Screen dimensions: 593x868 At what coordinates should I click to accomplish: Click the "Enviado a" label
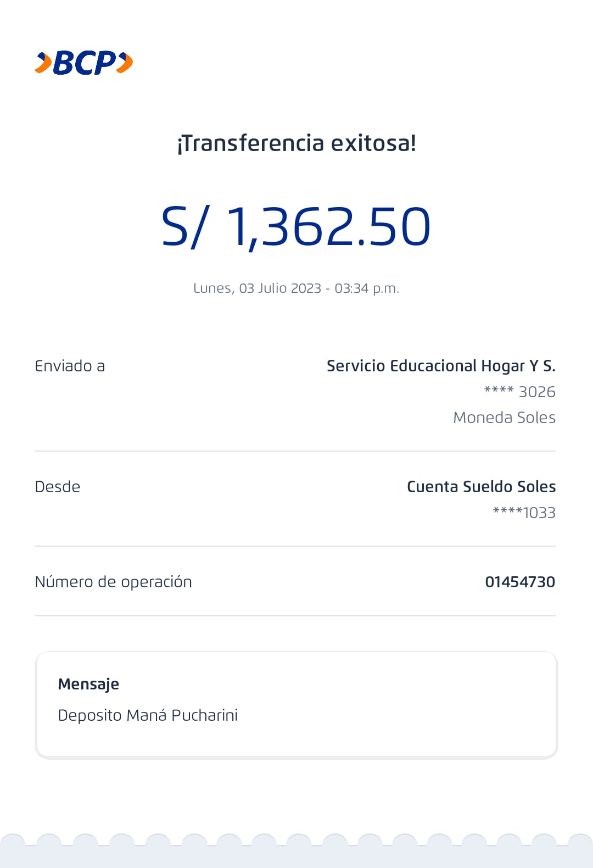tap(70, 366)
